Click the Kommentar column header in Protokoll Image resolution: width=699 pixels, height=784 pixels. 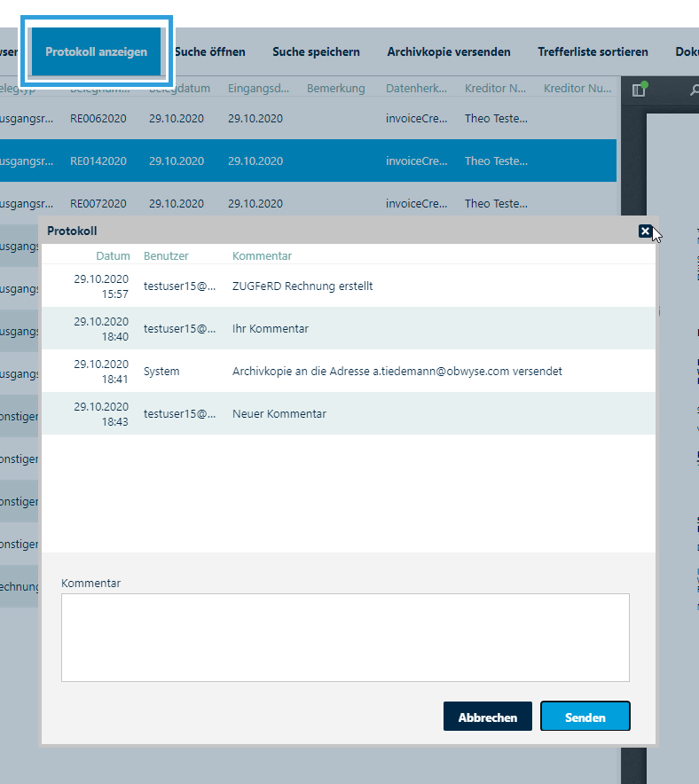click(x=262, y=255)
